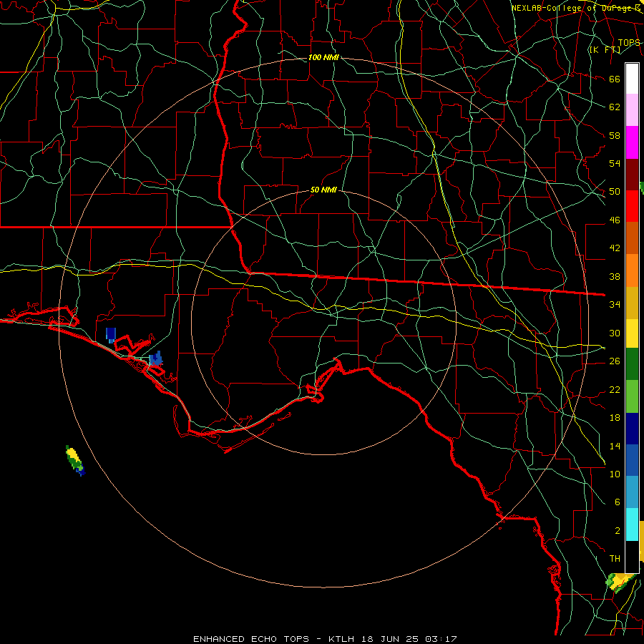Click the TOPS legend title
The width and height of the screenshot is (644, 644).
click(629, 43)
